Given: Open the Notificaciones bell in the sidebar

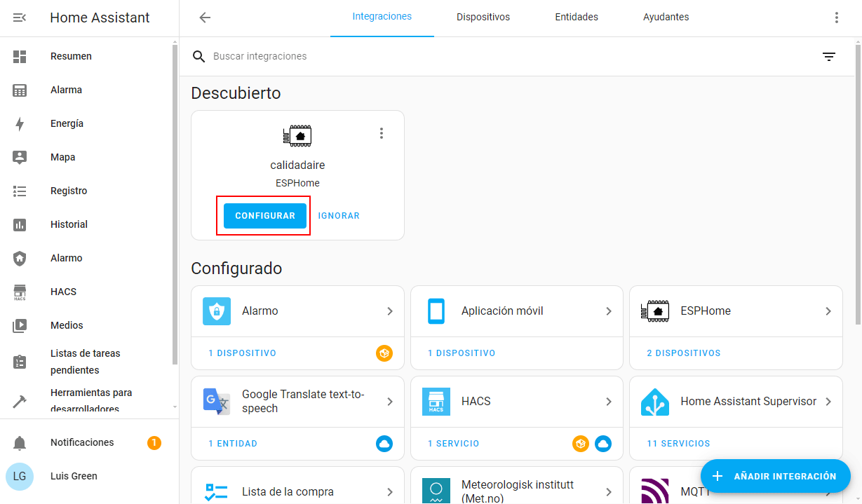Looking at the screenshot, I should click(x=20, y=443).
